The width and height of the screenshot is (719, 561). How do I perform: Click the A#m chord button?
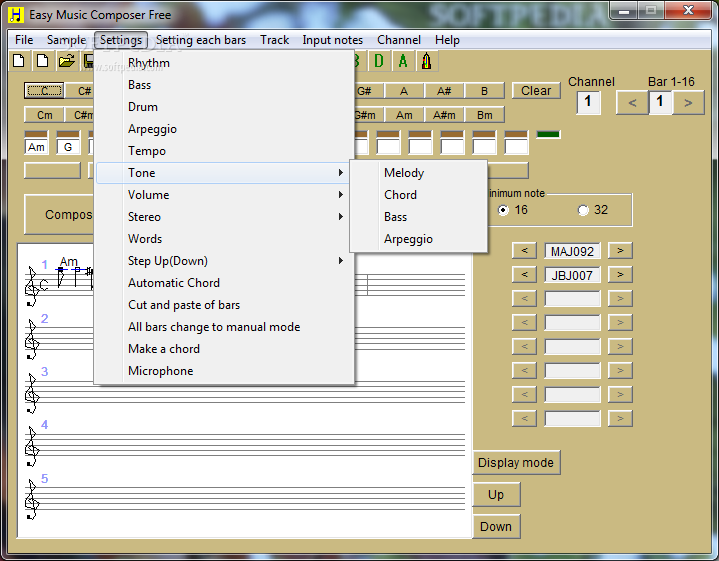(444, 115)
